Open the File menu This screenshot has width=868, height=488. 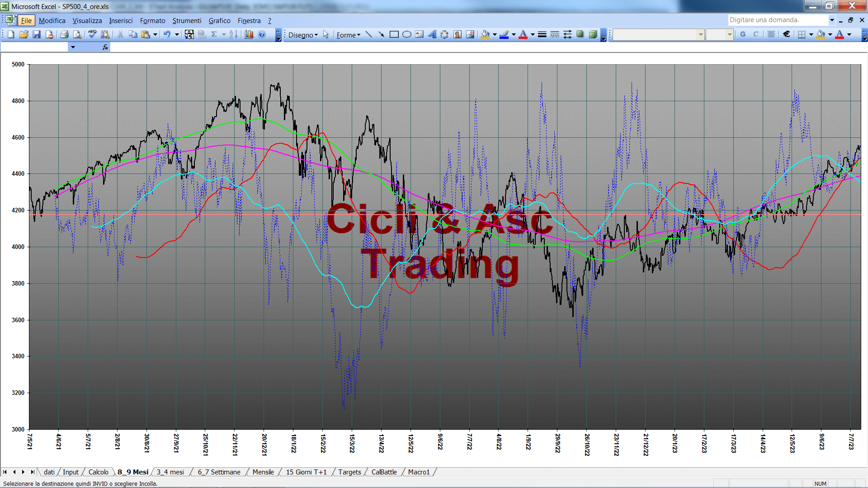pos(26,20)
